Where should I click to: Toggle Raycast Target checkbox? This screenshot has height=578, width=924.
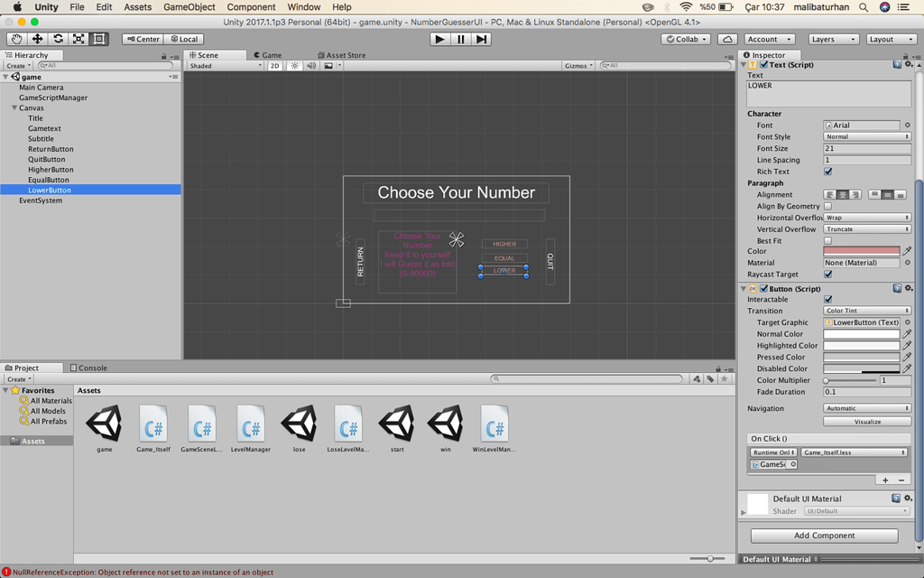(x=828, y=275)
